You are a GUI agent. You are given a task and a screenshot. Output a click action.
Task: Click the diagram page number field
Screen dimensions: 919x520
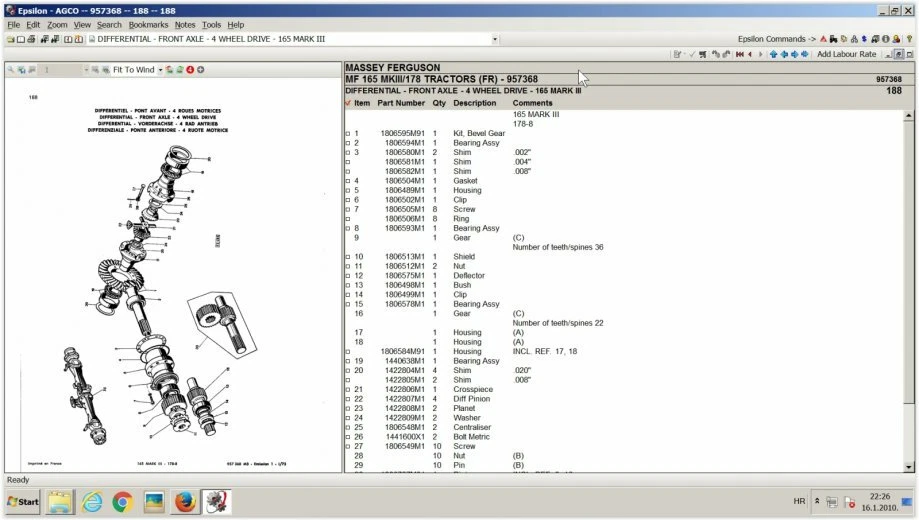click(60, 70)
